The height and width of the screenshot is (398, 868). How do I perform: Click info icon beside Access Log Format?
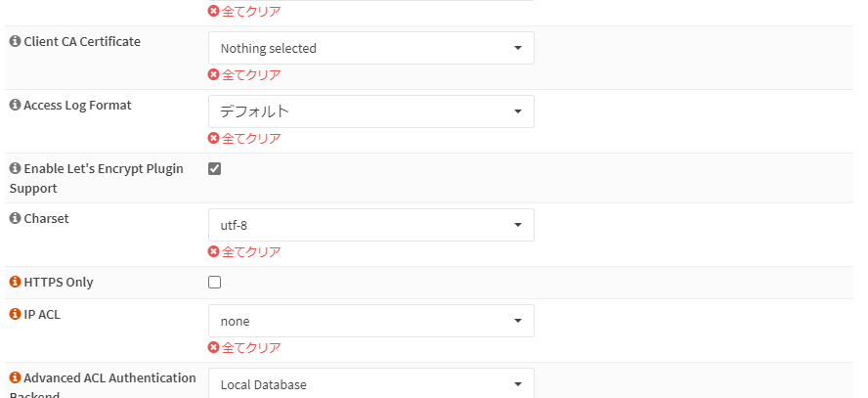(x=15, y=106)
